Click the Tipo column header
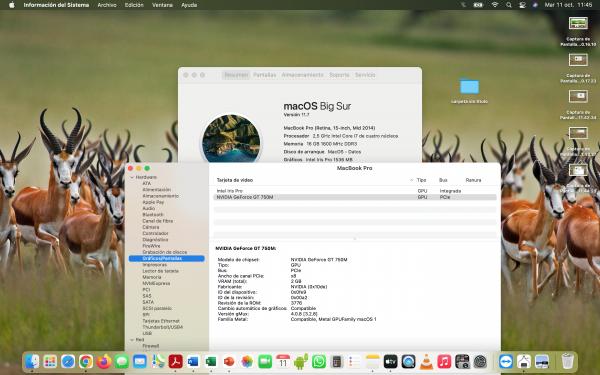Viewport: 600px width, 375px height. 421,180
